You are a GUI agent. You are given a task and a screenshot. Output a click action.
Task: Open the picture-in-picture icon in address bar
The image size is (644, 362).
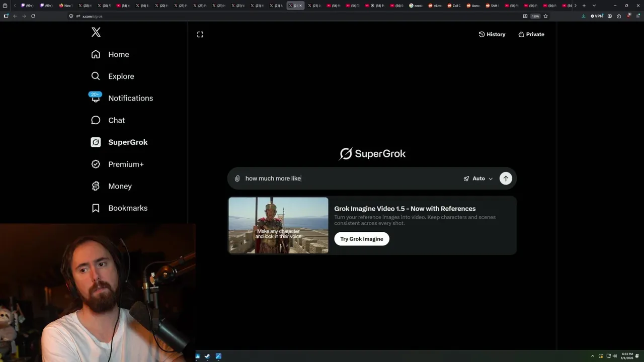pyautogui.click(x=525, y=16)
